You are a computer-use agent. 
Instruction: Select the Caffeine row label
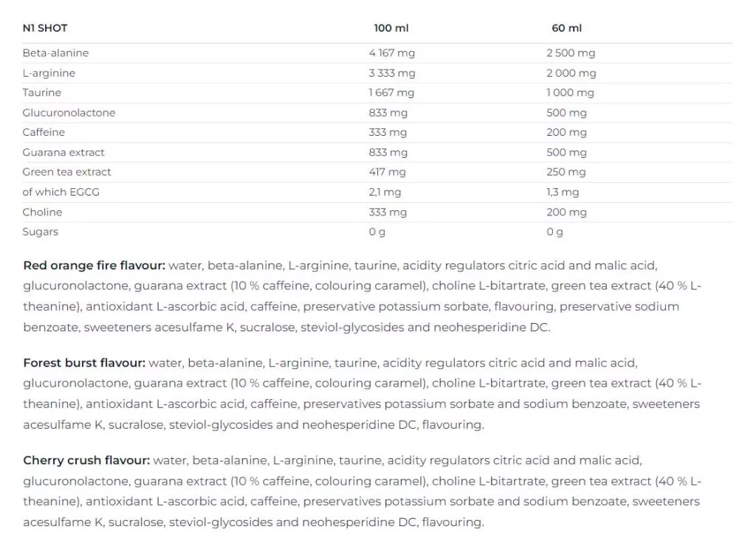44,133
